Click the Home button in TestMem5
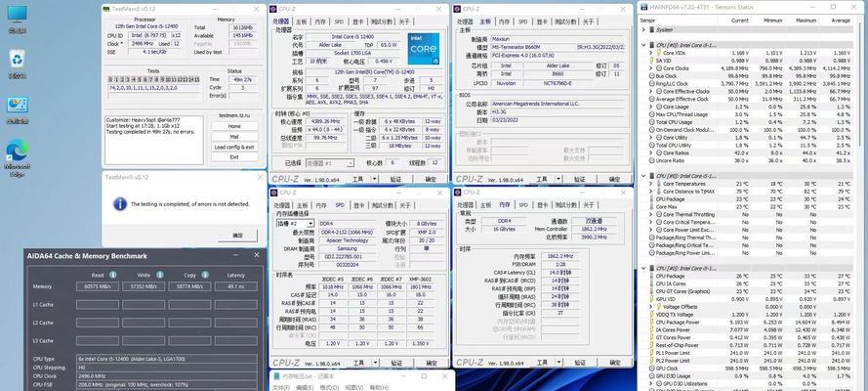The image size is (868, 391). click(234, 126)
